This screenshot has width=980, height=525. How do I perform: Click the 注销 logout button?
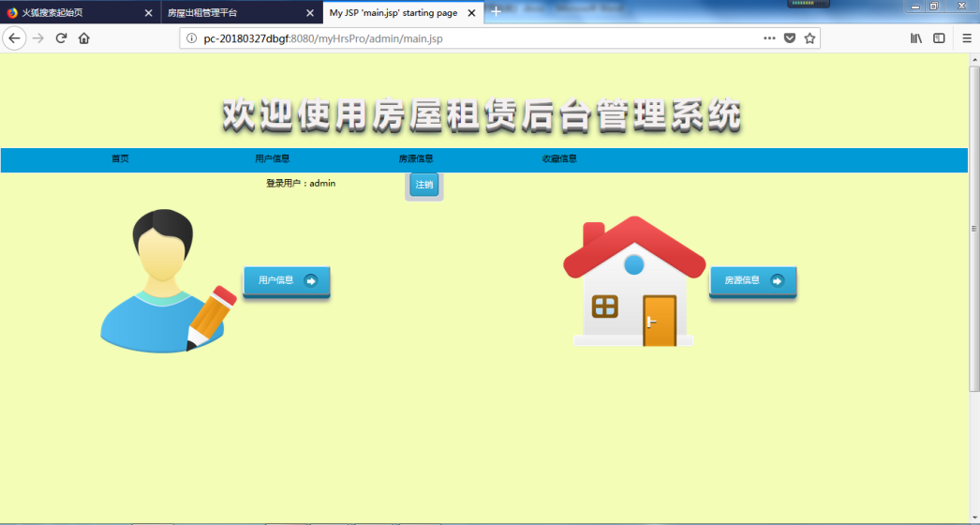tap(424, 186)
